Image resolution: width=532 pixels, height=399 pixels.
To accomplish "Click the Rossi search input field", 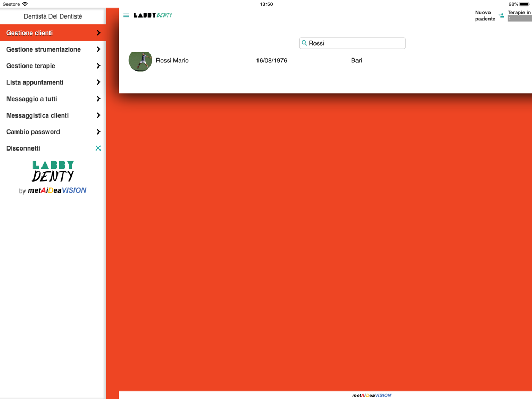I will click(x=352, y=43).
